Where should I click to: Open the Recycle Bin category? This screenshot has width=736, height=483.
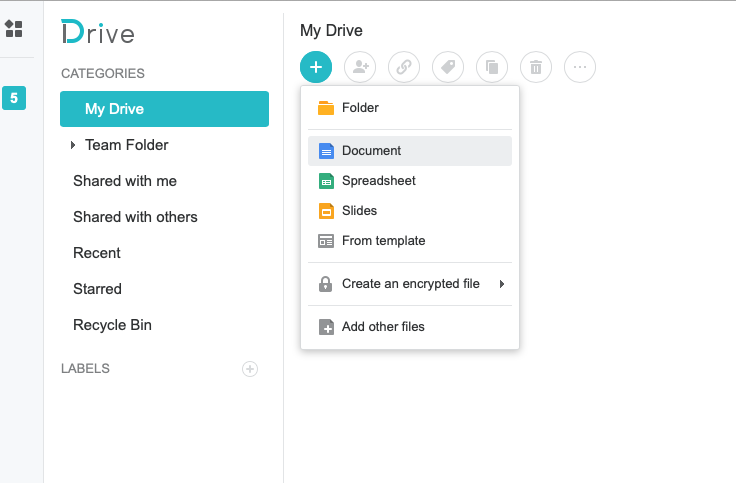(113, 325)
